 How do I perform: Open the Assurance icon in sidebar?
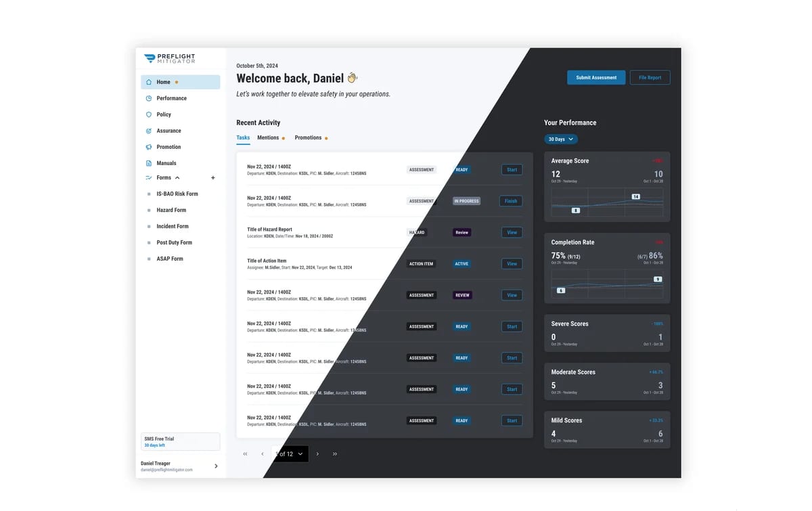click(149, 131)
